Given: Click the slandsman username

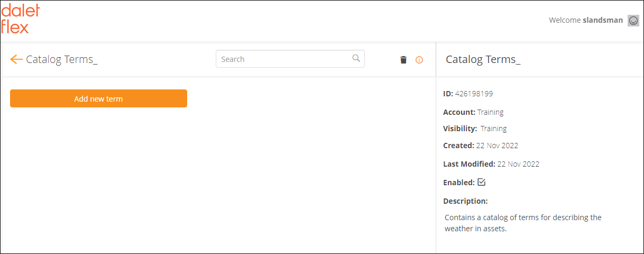Looking at the screenshot, I should pyautogui.click(x=603, y=20).
